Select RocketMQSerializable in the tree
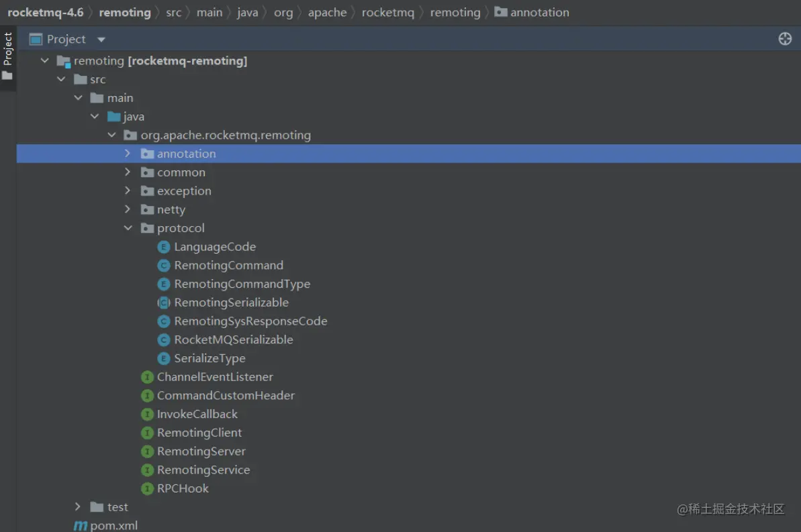This screenshot has height=532, width=801. [x=234, y=340]
